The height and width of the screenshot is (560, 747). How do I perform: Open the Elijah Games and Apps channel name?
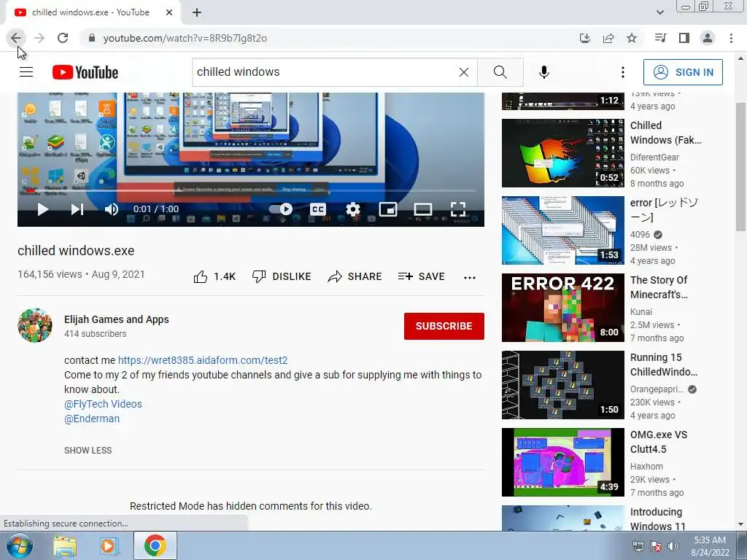tap(117, 319)
